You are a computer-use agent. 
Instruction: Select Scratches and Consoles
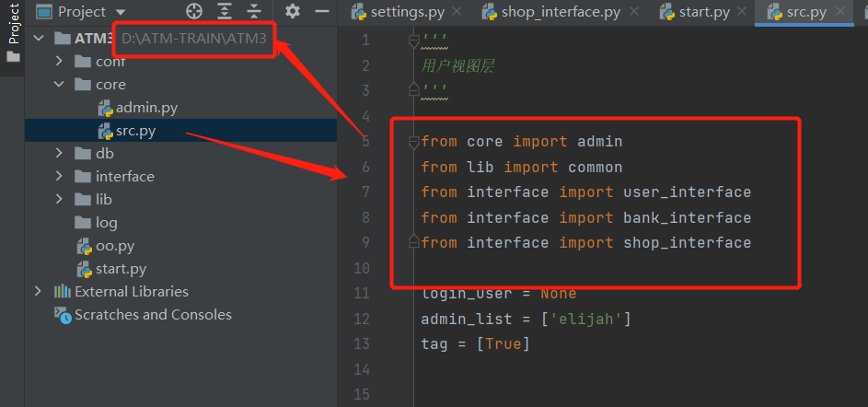click(153, 315)
